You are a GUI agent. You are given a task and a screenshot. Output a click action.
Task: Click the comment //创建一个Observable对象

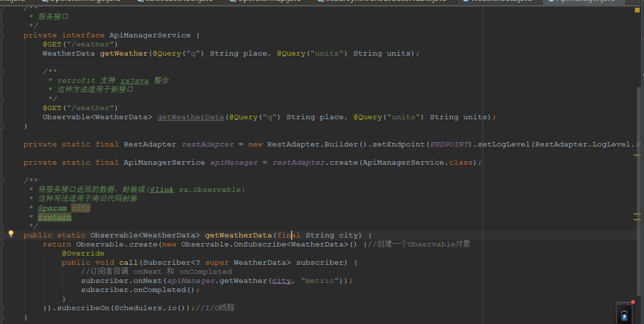tap(419, 244)
